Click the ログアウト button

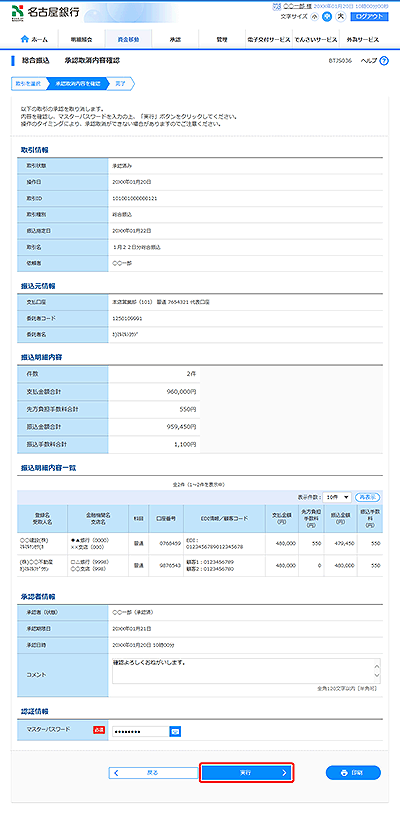point(369,16)
